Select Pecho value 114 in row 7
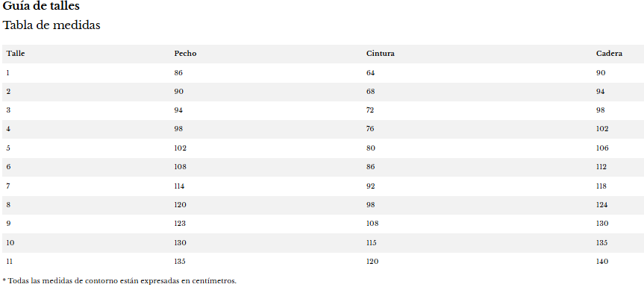 [x=179, y=186]
